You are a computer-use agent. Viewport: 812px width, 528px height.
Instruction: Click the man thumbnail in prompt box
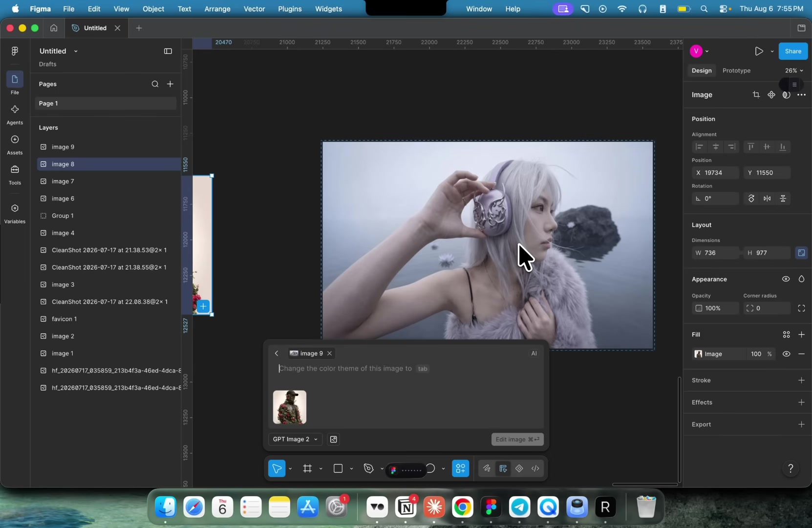coord(290,407)
